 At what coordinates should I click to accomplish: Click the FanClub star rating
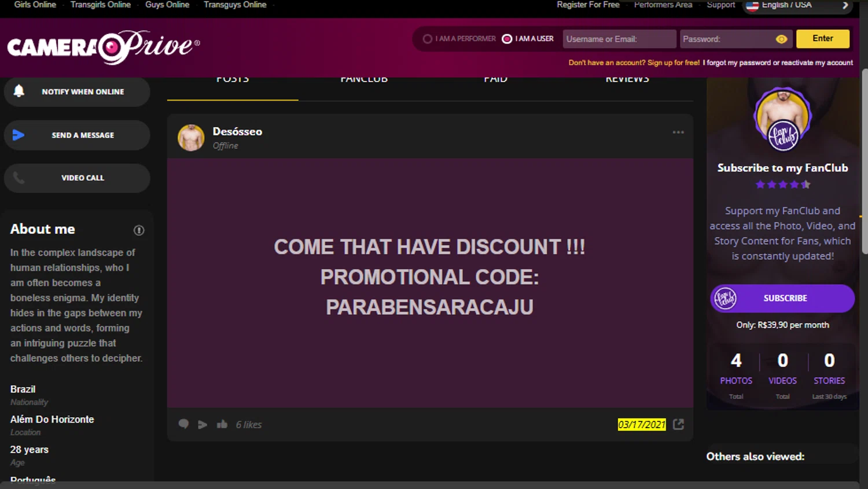[x=783, y=185]
